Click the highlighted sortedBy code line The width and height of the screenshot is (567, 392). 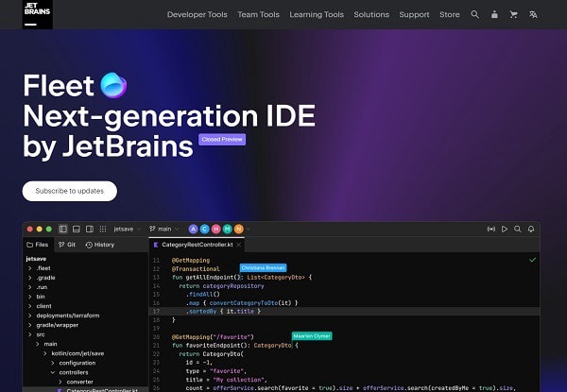click(x=344, y=312)
